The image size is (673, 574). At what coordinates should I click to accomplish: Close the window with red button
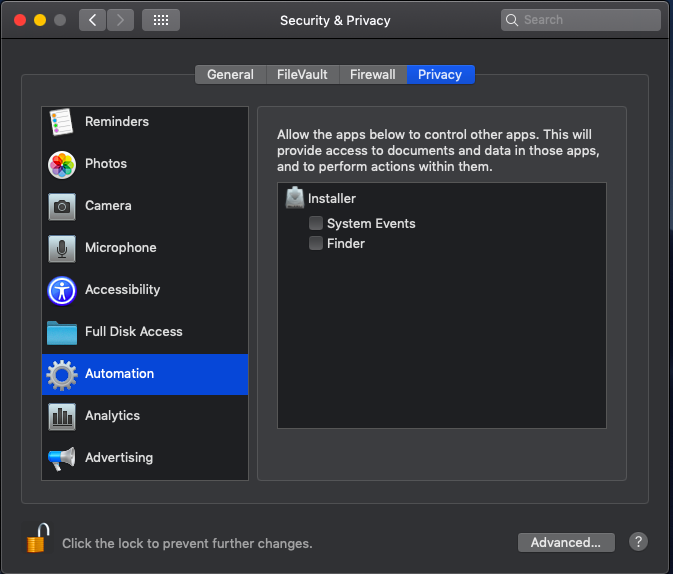click(20, 20)
